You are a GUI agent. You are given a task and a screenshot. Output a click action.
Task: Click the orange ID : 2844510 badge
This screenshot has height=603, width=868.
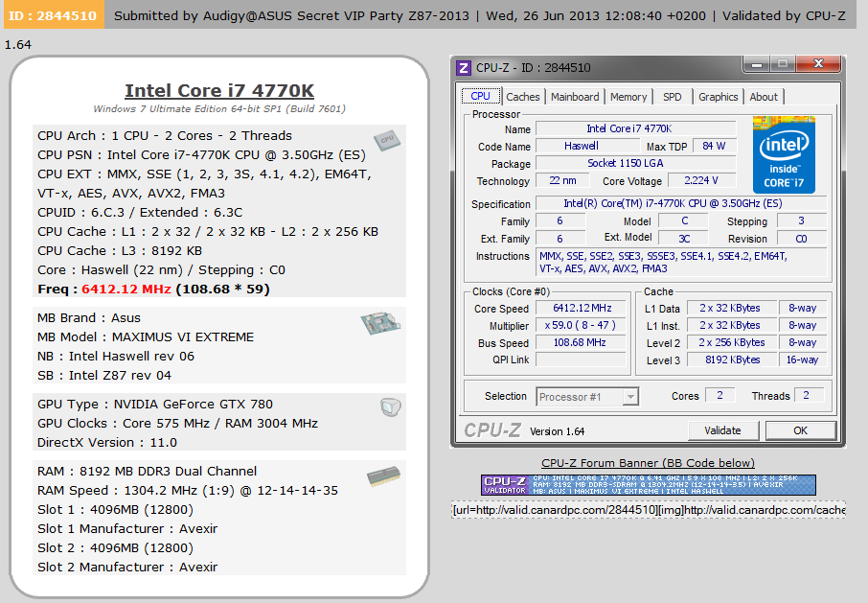tap(53, 15)
